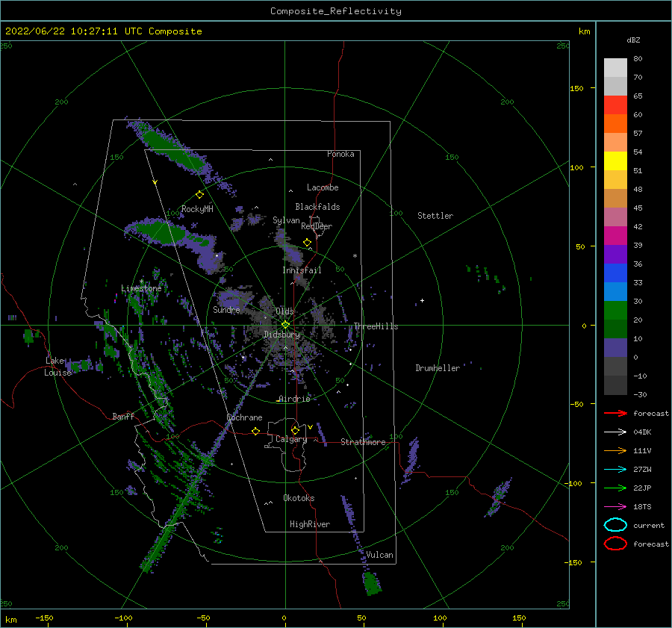
Task: Click the Strathmore town label
Action: click(363, 442)
